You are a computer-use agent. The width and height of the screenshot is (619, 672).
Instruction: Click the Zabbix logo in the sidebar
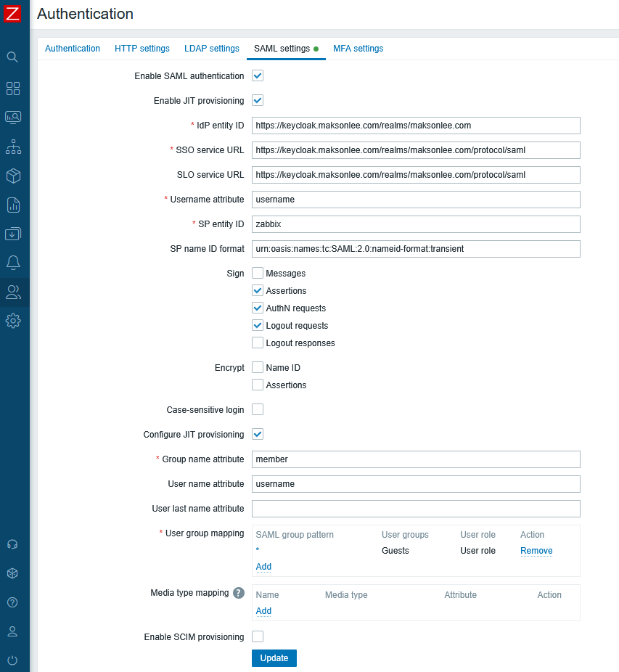12,14
